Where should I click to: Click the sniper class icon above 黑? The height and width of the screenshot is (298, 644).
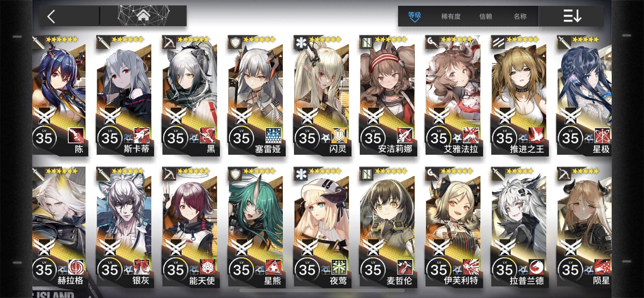169,42
